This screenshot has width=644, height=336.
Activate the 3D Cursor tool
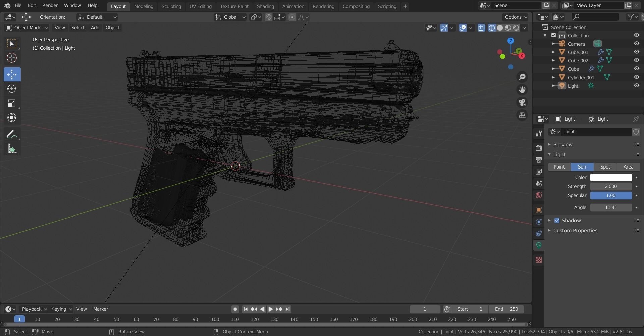(x=12, y=58)
